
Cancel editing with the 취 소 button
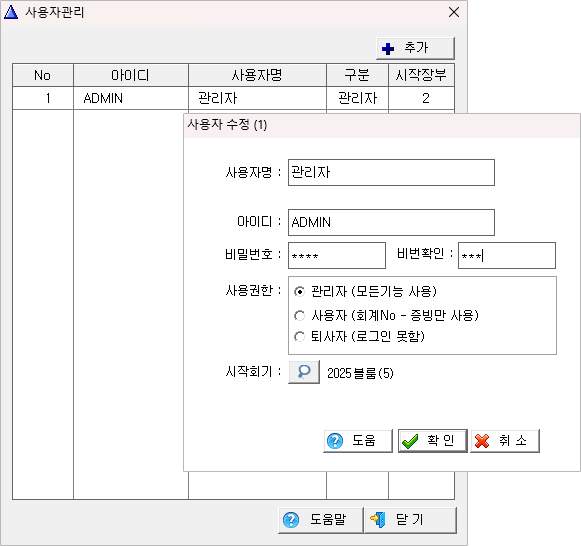505,441
